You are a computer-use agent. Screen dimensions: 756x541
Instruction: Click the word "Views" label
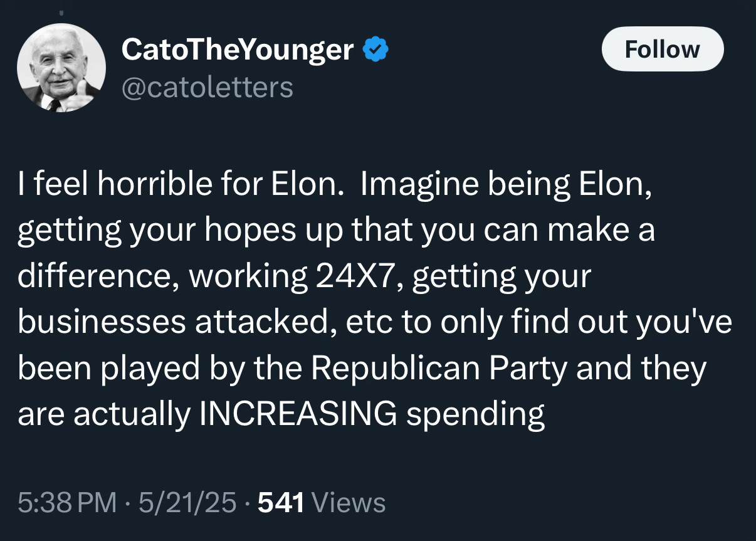[x=348, y=502]
